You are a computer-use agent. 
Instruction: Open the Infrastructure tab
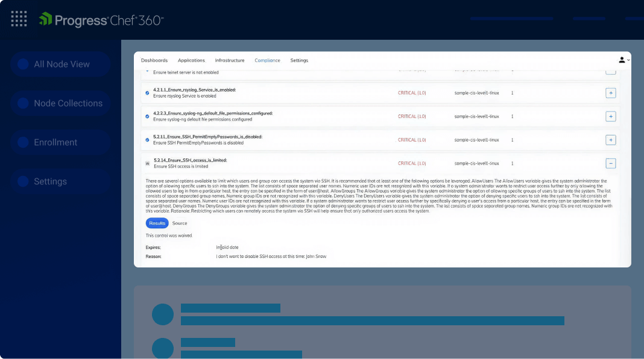[230, 60]
